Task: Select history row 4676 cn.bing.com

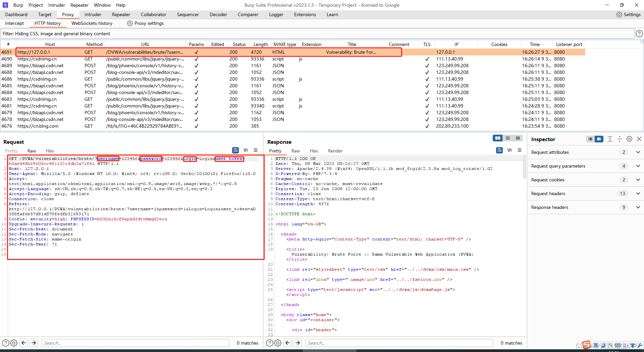Action: click(292, 126)
